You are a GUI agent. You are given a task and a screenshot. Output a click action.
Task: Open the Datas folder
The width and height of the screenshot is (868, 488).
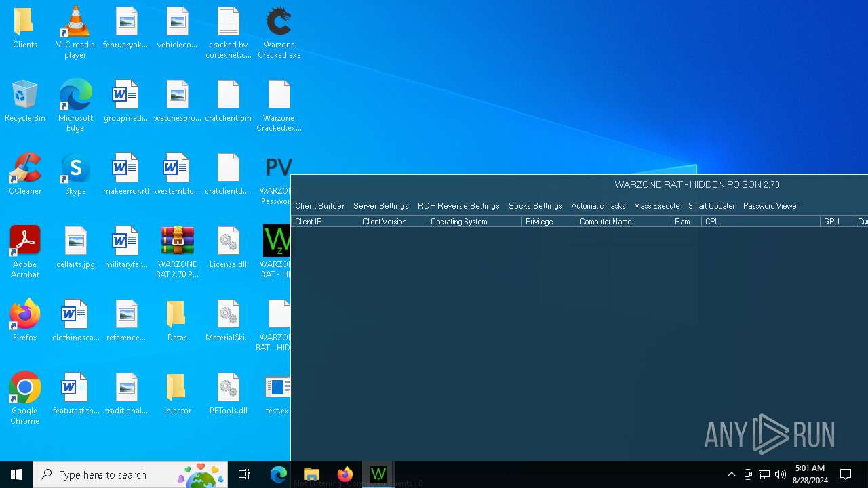(x=177, y=321)
